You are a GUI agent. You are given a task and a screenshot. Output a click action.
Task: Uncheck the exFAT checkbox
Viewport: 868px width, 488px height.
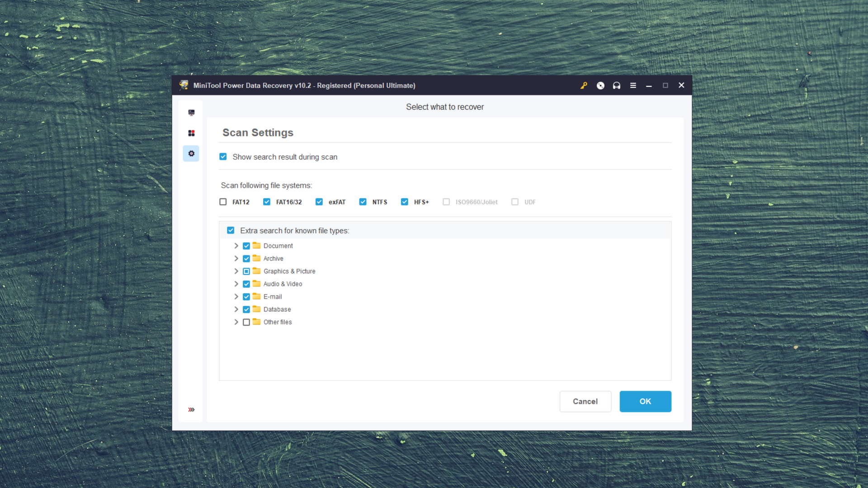pyautogui.click(x=319, y=202)
